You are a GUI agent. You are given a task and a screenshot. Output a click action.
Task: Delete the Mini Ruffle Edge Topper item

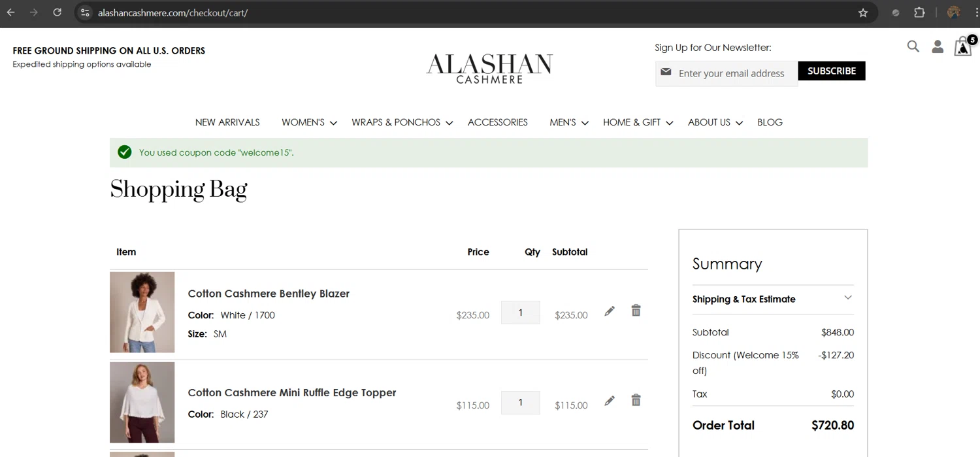tap(636, 400)
